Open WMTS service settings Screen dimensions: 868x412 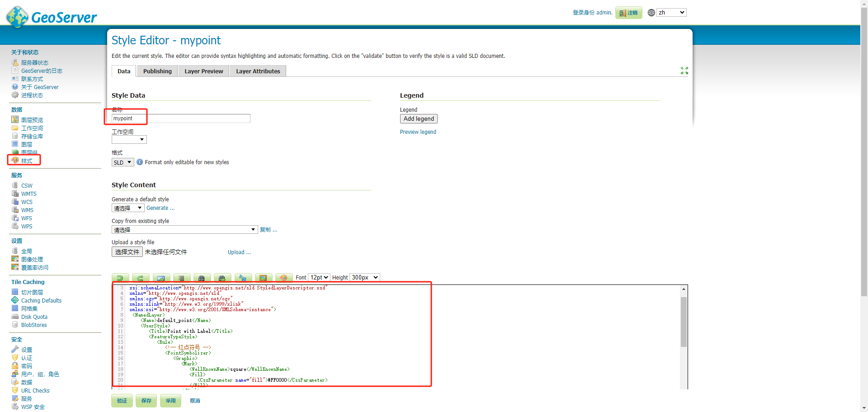pos(29,194)
